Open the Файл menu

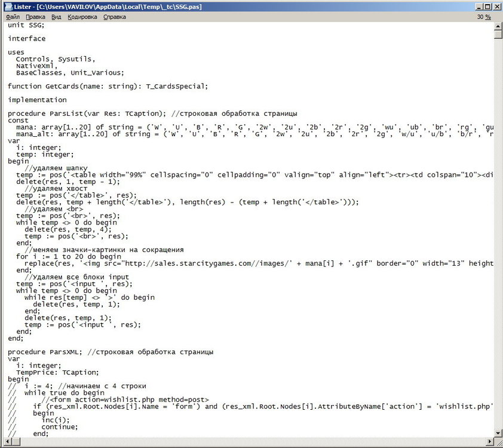[13, 17]
